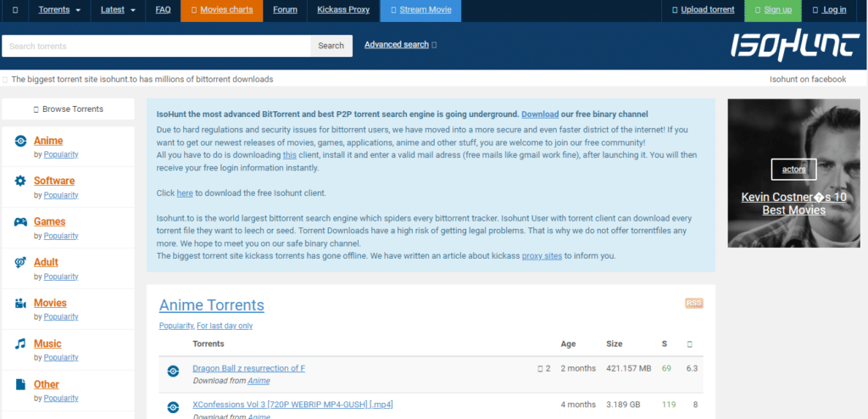The width and height of the screenshot is (868, 419).
Task: Click Popularity link under Games sidebar
Action: point(61,236)
